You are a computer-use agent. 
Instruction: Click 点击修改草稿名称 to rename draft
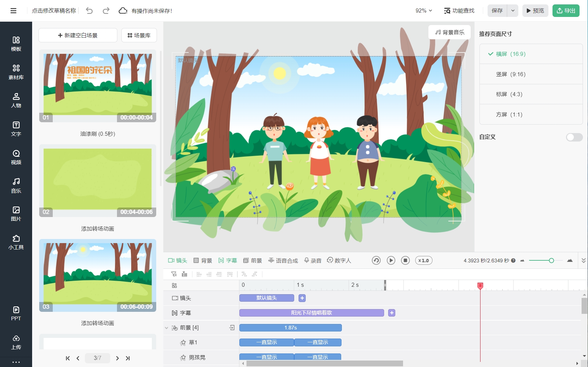54,11
